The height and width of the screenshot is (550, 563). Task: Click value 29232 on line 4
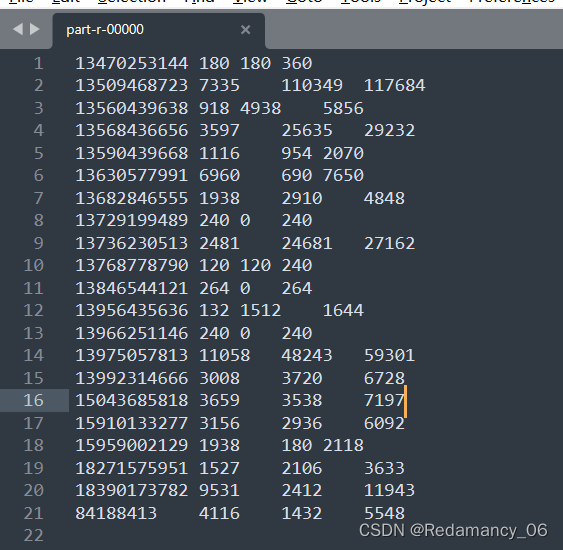click(390, 130)
